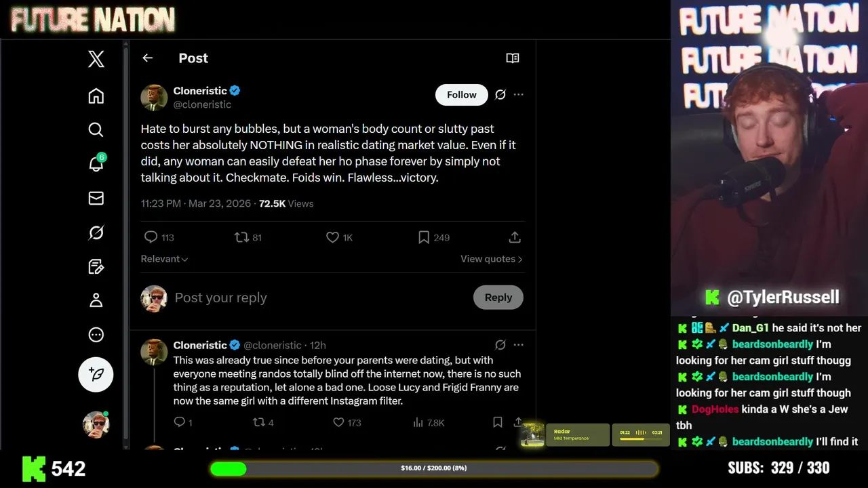Viewport: 868px width, 488px height.
Task: Click the back arrow beside Post
Action: [147, 58]
